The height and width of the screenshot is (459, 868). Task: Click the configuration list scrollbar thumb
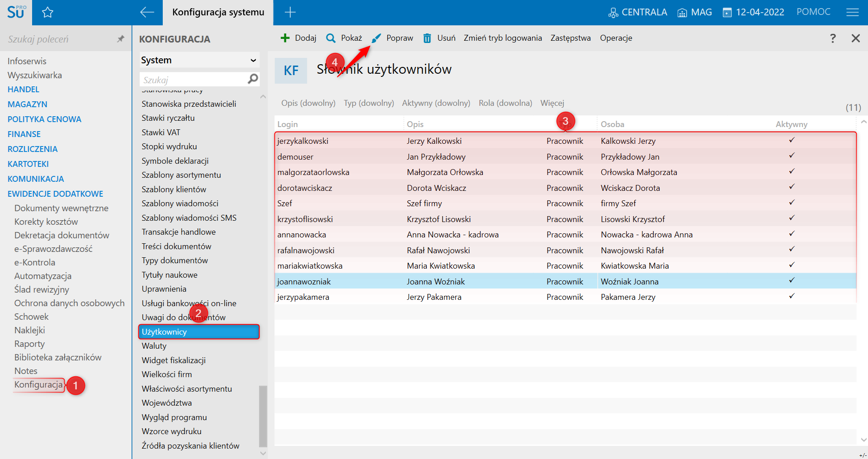[x=263, y=416]
